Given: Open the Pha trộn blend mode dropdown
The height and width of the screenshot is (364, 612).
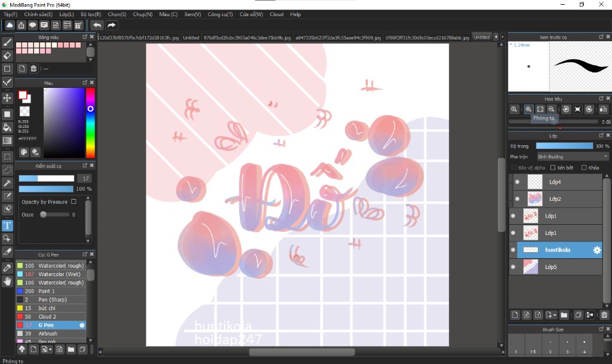Looking at the screenshot, I should pos(573,157).
